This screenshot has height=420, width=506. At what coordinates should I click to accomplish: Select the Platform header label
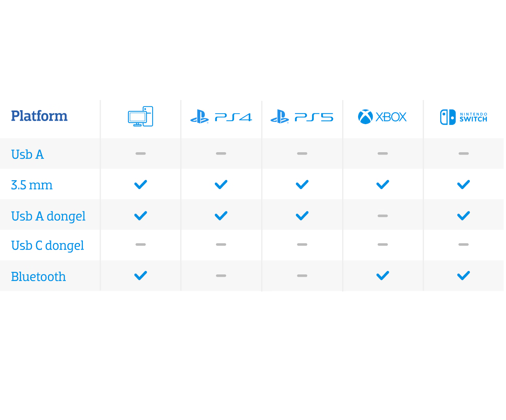[39, 116]
